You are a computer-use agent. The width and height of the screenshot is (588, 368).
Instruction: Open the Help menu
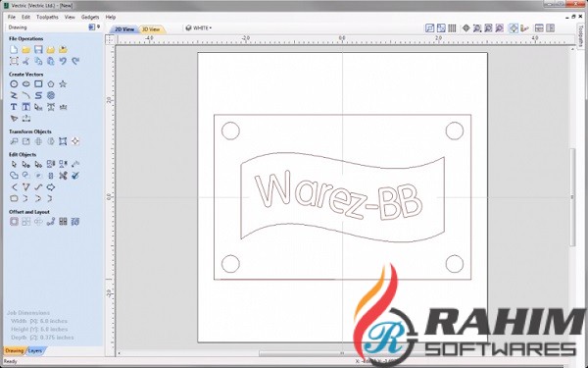(x=110, y=17)
